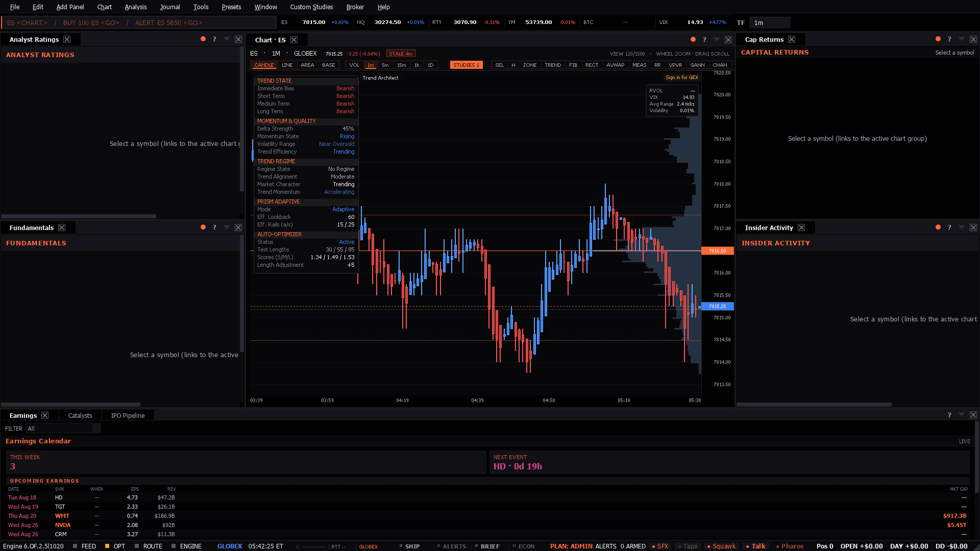Click the ROUTE status indicator in status bar
This screenshot has height=551, width=980.
[x=149, y=546]
